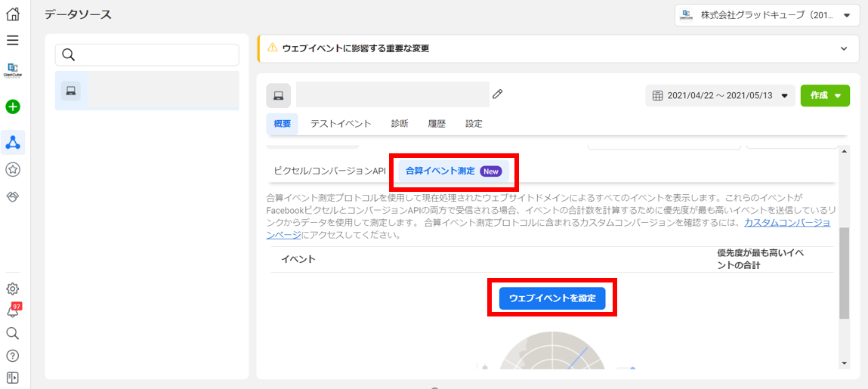The width and height of the screenshot is (868, 389).
Task: Switch to the 履歴 tab
Action: point(437,124)
